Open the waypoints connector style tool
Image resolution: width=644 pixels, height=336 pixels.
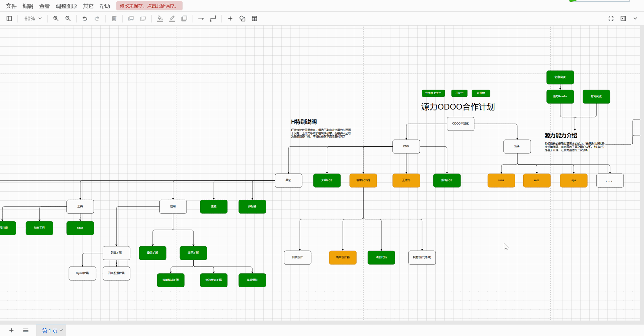tap(213, 19)
